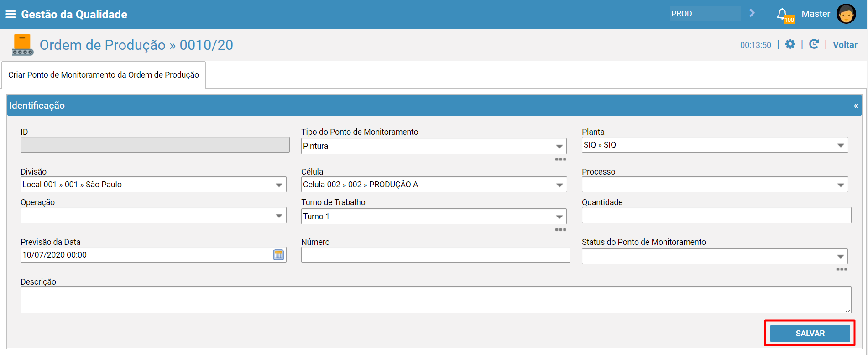Screen dimensions: 868x355
Task: Open more options under Tipo do Ponto de Monitoramento
Action: (560, 159)
